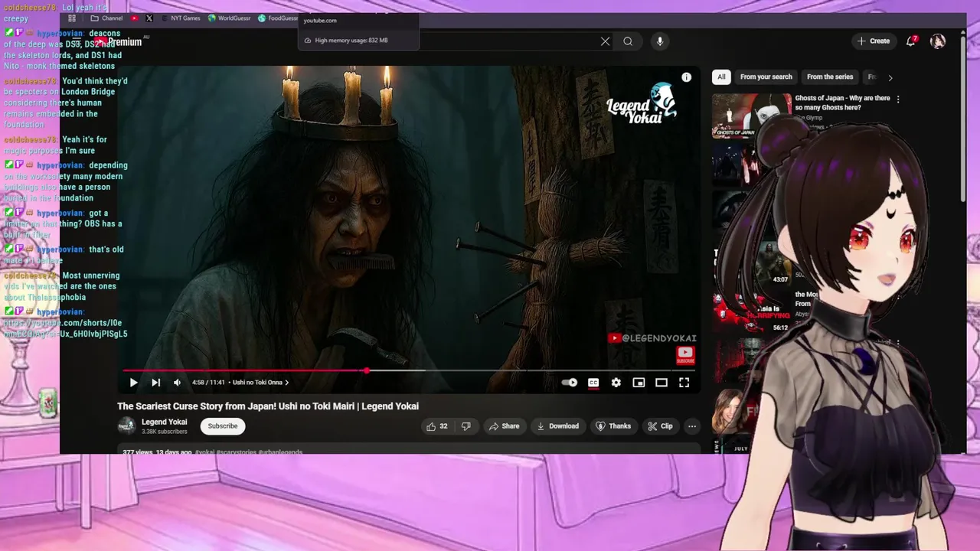Screen dimensions: 980x551
Task: Click the Legend Yokai subscribe watermark
Action: (x=685, y=355)
